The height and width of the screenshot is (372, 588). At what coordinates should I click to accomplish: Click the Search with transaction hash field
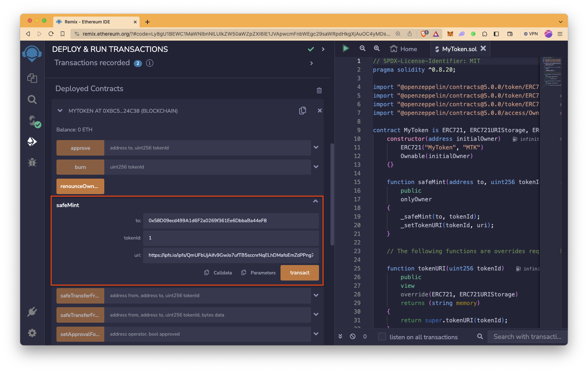click(x=527, y=337)
